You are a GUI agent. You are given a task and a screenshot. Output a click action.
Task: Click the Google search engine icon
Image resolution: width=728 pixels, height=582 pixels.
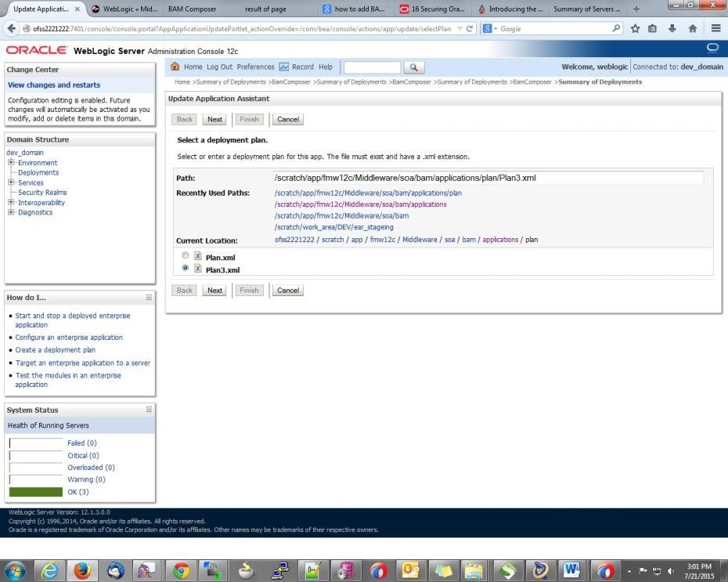[x=487, y=28]
